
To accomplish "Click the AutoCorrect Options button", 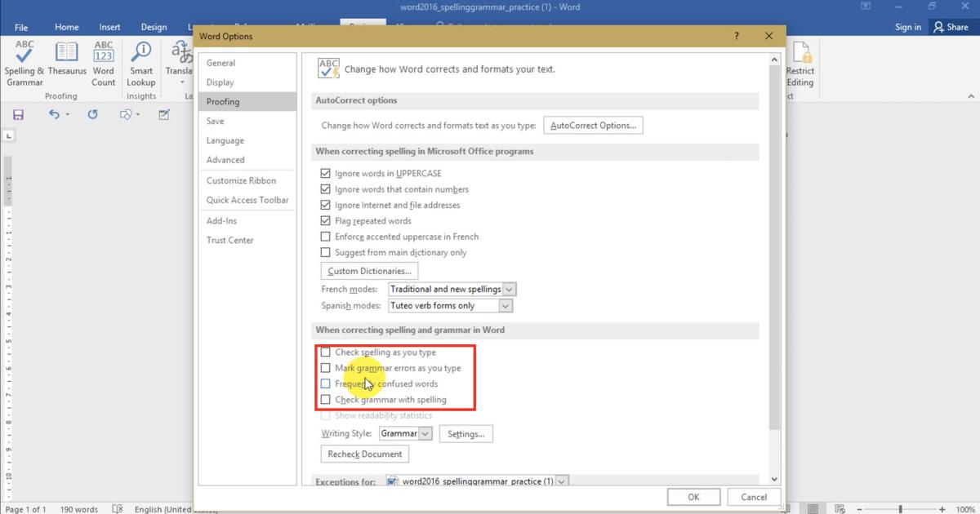I will (x=593, y=126).
